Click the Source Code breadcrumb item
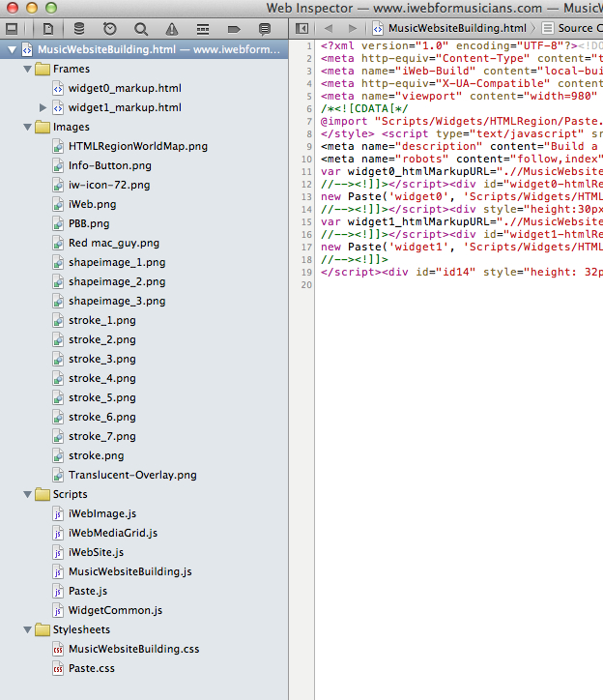This screenshot has width=603, height=700. 573,28
